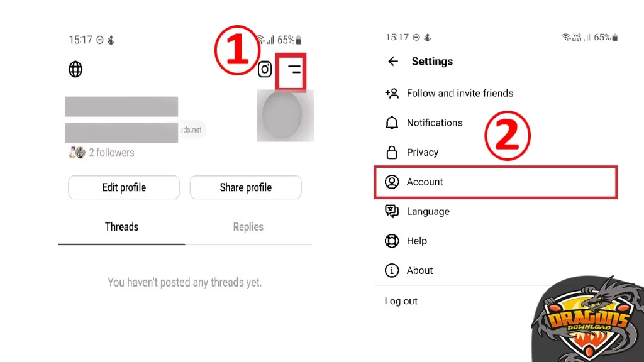This screenshot has height=362, width=644.
Task: Switch to the Threads tab
Action: [x=121, y=227]
